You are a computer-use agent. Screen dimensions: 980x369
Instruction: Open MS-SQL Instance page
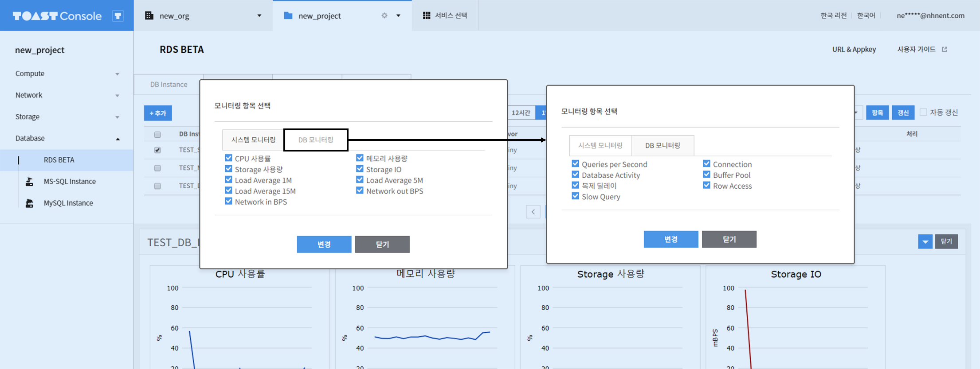(70, 181)
